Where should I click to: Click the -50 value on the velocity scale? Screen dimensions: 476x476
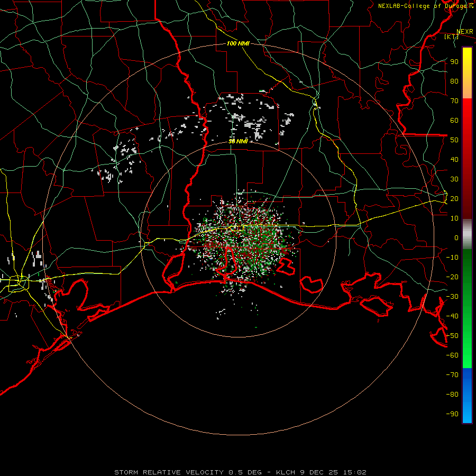452,336
